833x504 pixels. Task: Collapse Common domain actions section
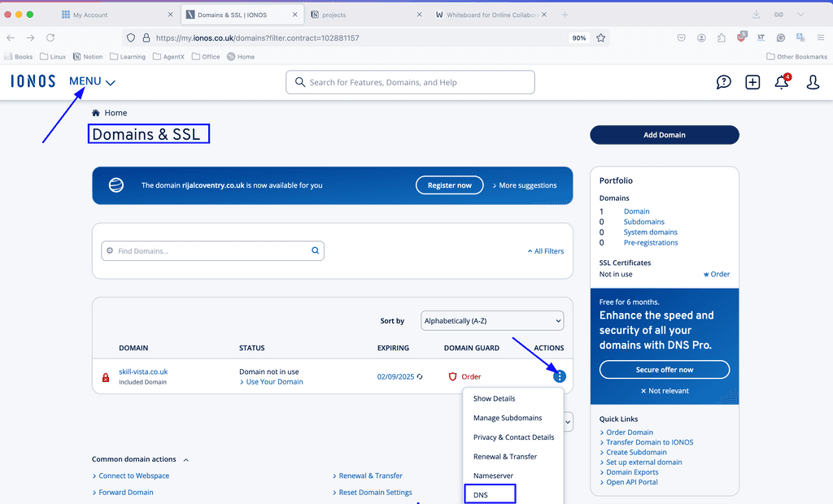[140, 459]
